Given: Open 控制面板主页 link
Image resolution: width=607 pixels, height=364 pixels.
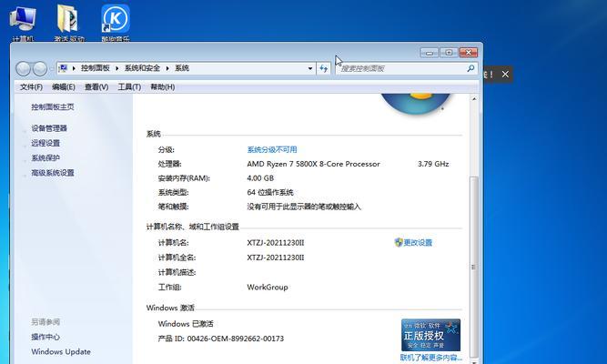Looking at the screenshot, I should point(53,106).
